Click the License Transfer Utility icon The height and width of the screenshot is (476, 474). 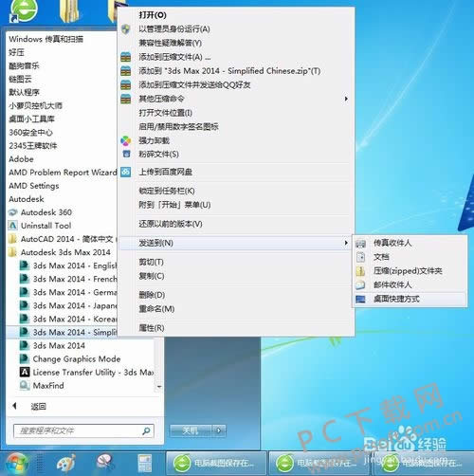(x=25, y=372)
